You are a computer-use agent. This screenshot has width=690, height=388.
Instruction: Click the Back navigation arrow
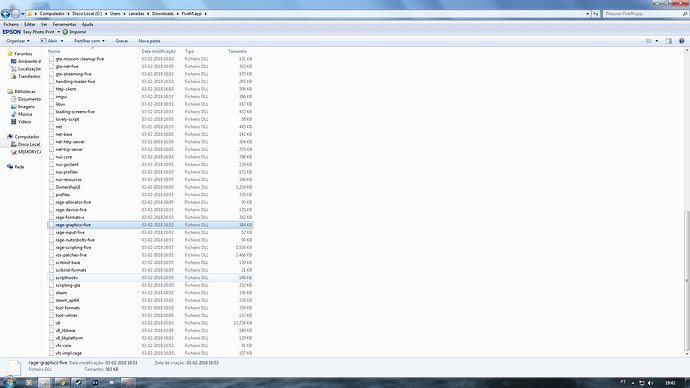pyautogui.click(x=5, y=14)
